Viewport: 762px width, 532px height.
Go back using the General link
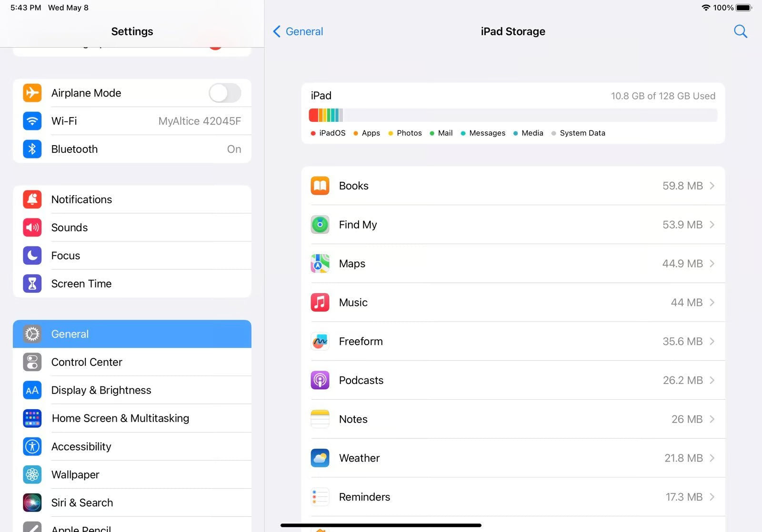point(298,31)
